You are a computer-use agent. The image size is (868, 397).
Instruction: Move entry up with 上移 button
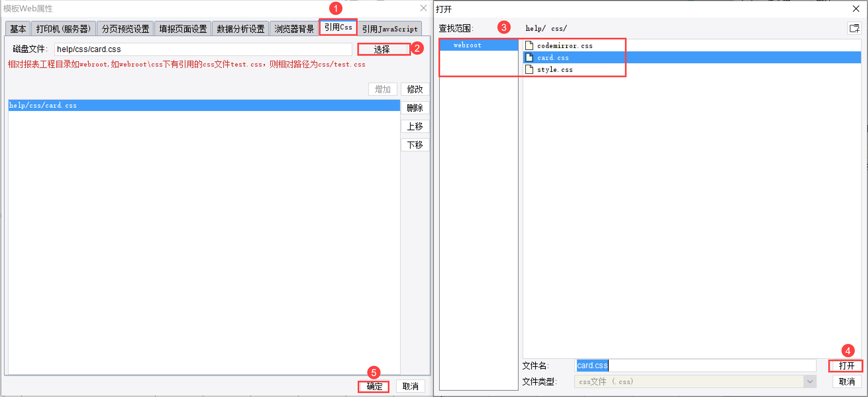point(415,127)
